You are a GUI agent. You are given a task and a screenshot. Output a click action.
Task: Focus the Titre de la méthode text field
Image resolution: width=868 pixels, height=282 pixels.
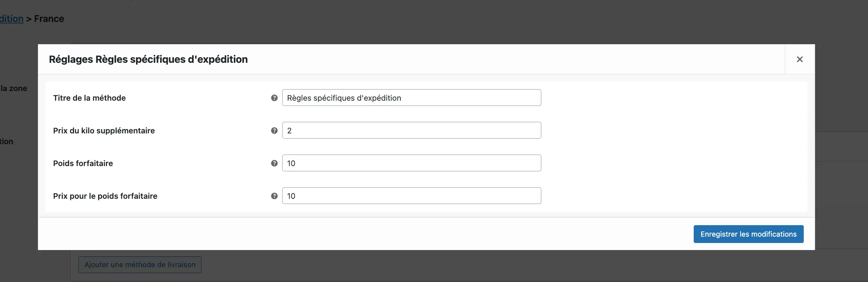(x=412, y=98)
